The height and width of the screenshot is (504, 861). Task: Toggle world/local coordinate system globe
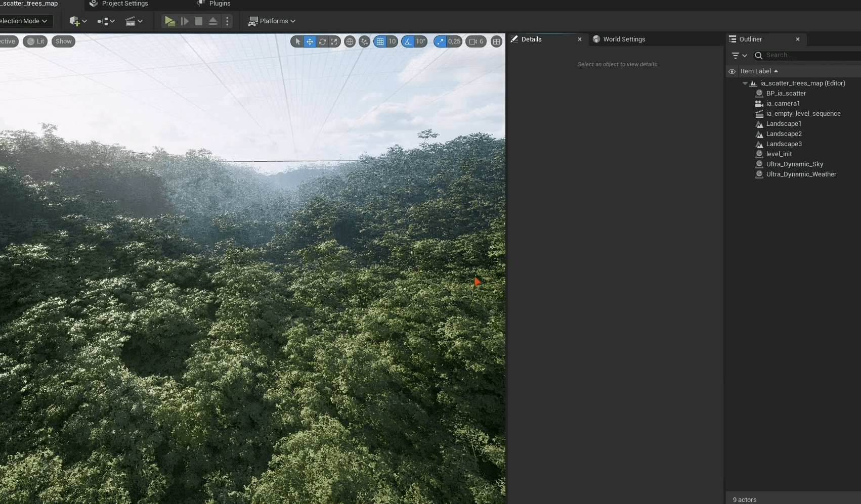click(350, 41)
